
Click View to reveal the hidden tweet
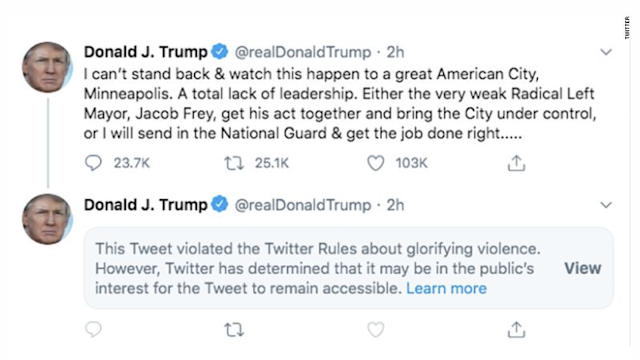pyautogui.click(x=582, y=268)
